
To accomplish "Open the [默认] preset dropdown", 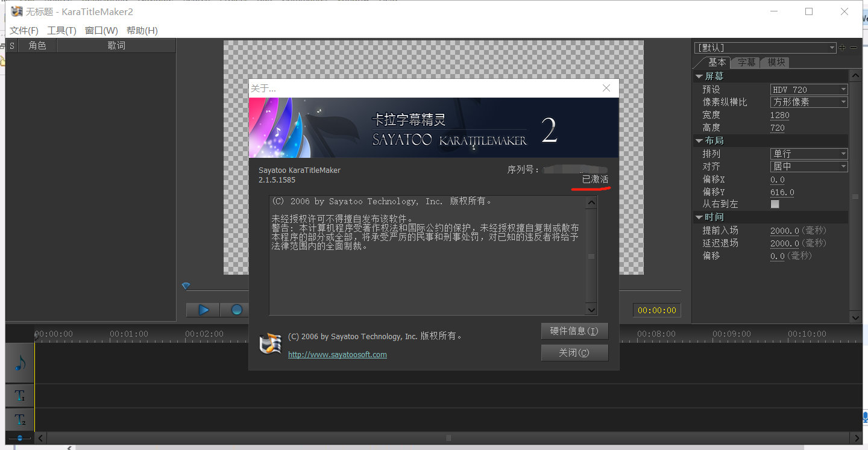I will coord(766,48).
